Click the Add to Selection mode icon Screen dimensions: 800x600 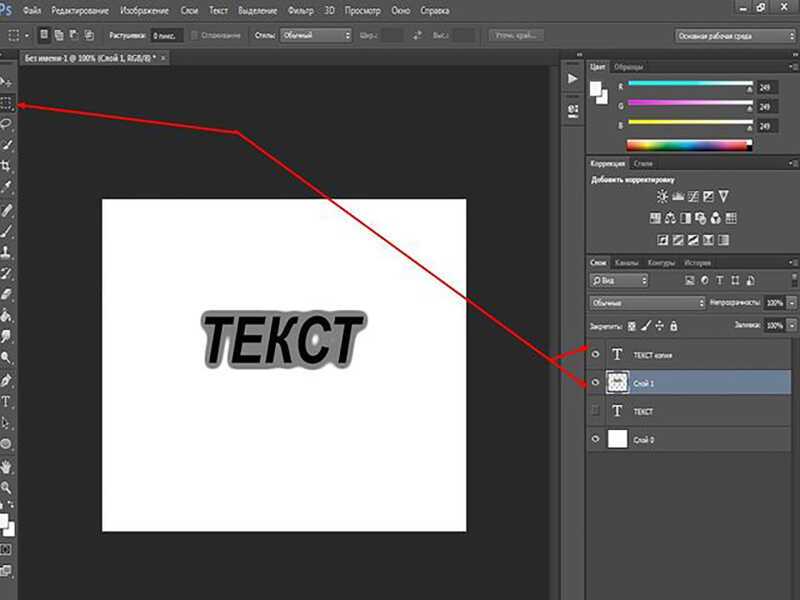click(x=59, y=35)
